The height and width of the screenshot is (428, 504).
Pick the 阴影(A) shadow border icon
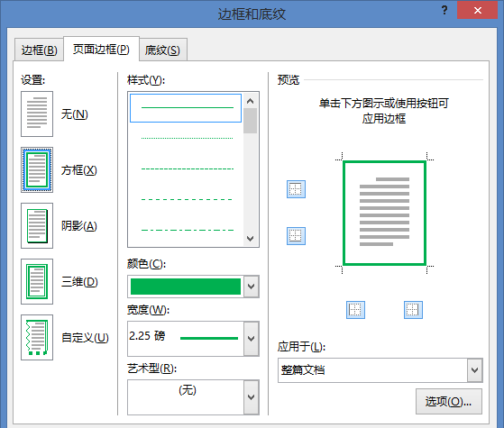point(37,225)
